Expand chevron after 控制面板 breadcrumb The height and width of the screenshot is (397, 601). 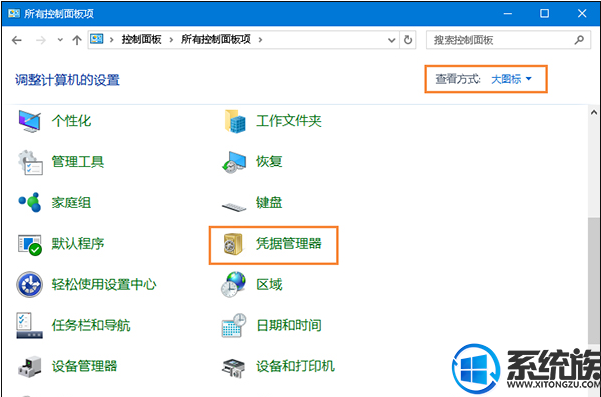171,39
